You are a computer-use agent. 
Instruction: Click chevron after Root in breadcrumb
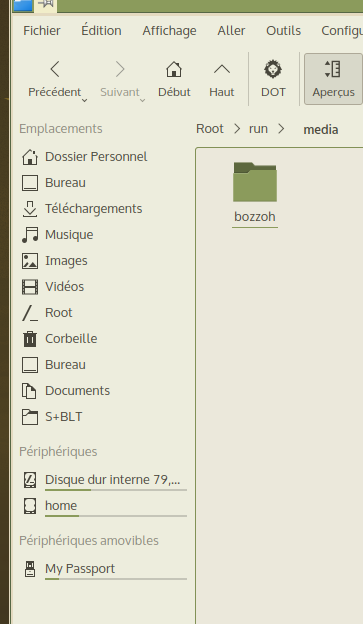click(237, 129)
